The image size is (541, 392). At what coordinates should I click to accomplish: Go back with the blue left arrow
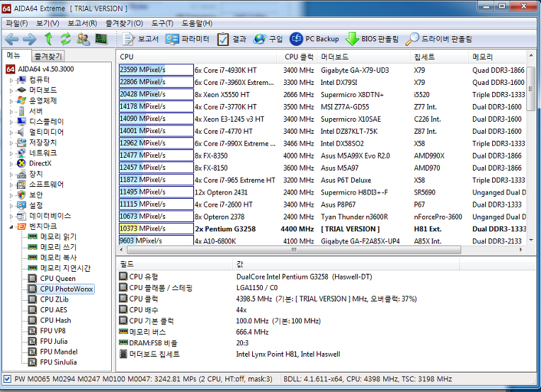[x=12, y=39]
